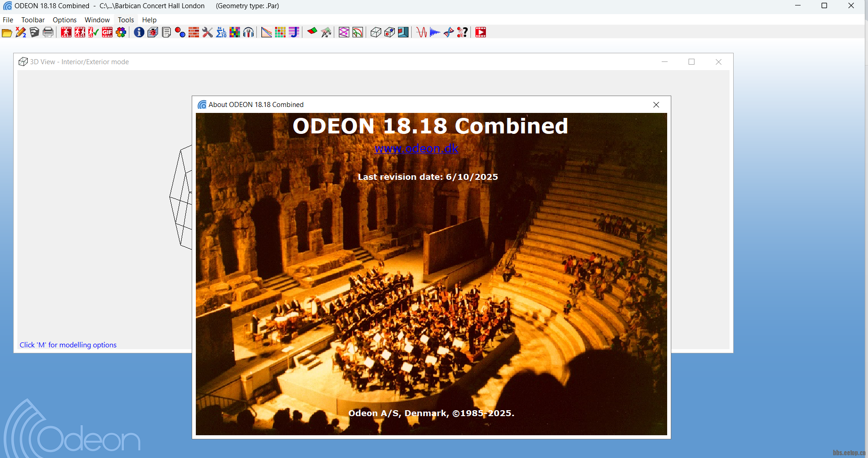Open the brick wall materials icon
Viewport: 868px width, 458px height.
(x=194, y=32)
